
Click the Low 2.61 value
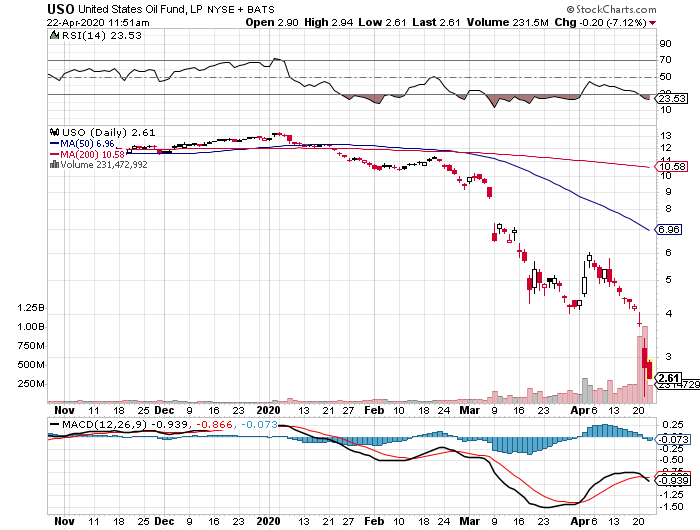[x=382, y=22]
